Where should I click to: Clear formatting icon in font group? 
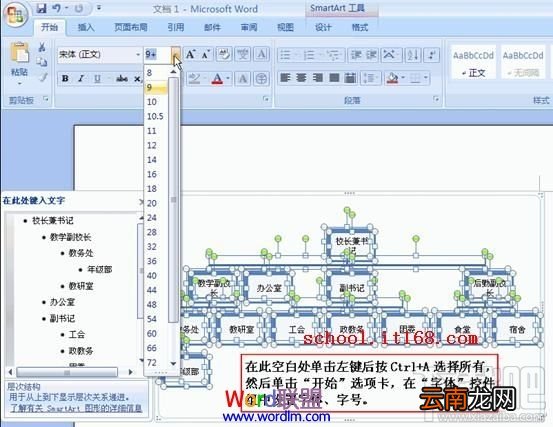(x=224, y=55)
